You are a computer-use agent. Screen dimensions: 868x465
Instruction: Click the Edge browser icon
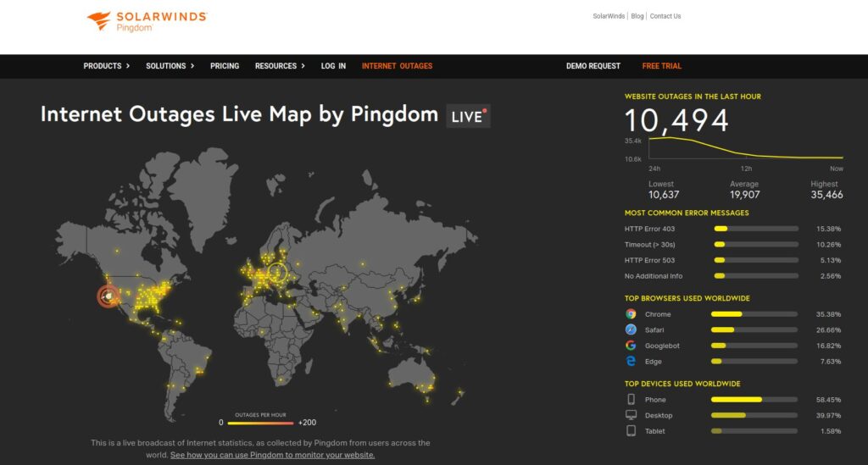click(x=631, y=361)
